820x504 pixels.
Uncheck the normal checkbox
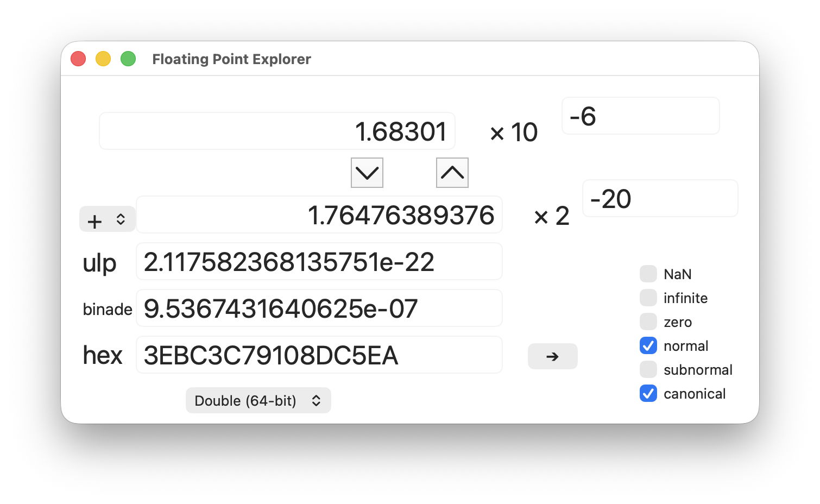[x=648, y=345]
